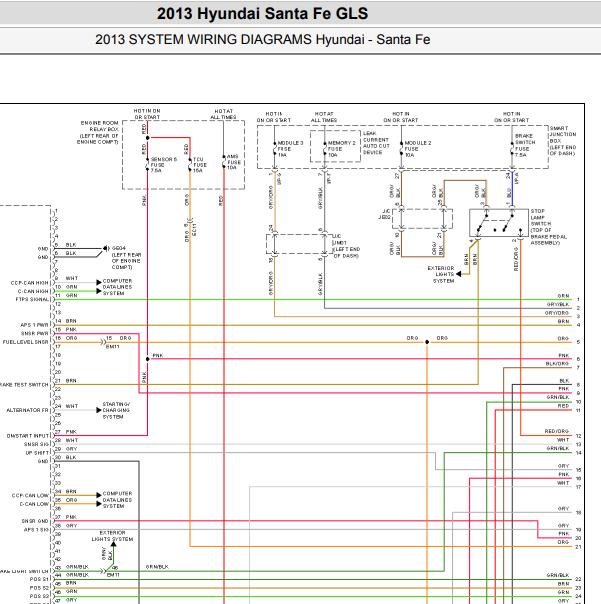The height and width of the screenshot is (604, 601).
Task: Click the 'BLK/ORG' label at output 7
Action: [557, 363]
